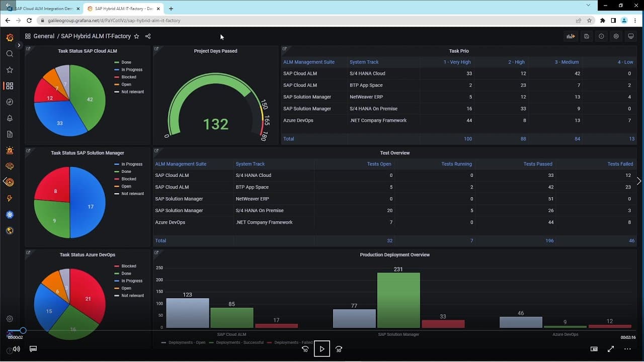
Task: Click link icon on Project Days Passed panel
Action: coord(156,49)
